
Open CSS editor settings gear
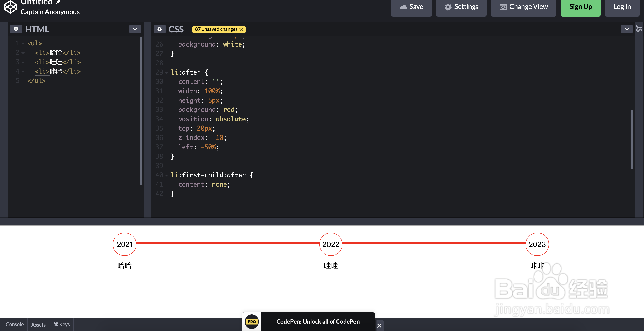159,29
